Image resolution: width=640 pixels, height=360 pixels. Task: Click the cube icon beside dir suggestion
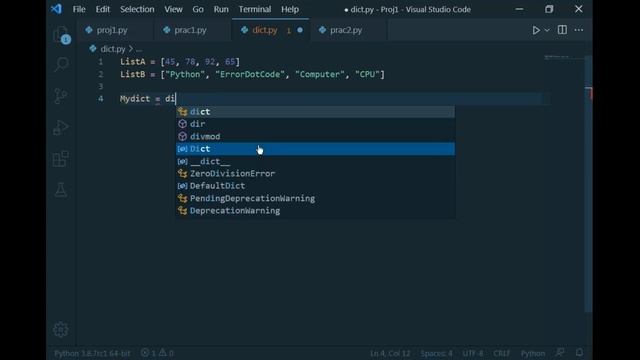click(x=182, y=124)
